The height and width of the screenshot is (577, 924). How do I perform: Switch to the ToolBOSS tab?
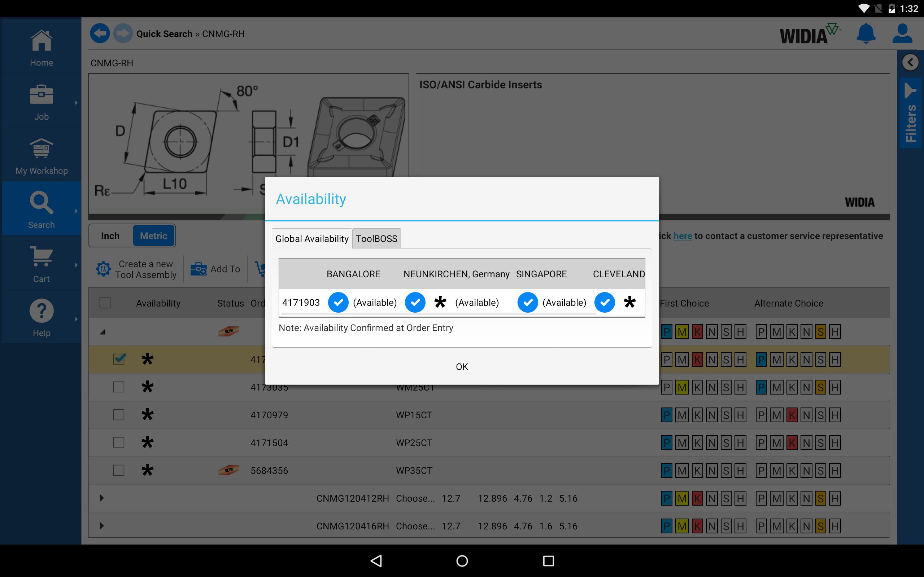[x=376, y=238]
